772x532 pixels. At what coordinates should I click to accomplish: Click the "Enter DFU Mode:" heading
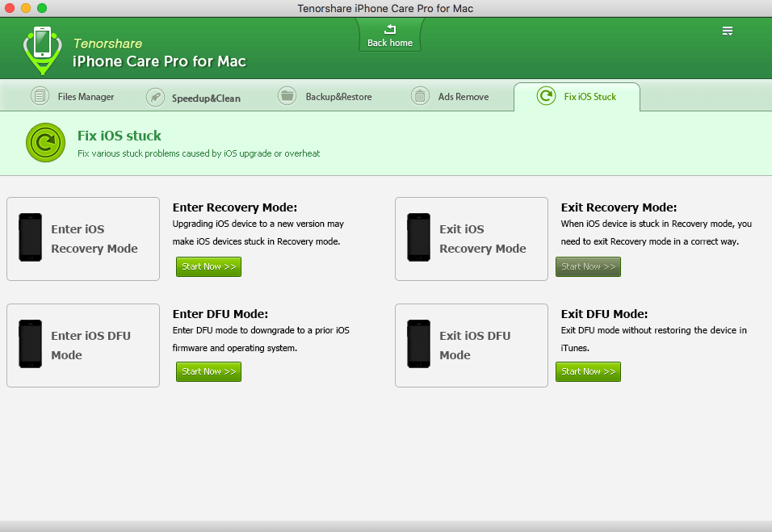tap(220, 314)
